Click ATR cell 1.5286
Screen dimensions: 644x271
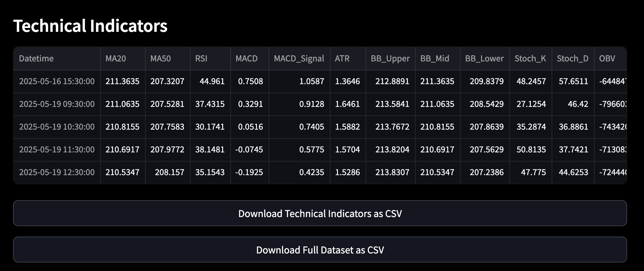point(348,172)
